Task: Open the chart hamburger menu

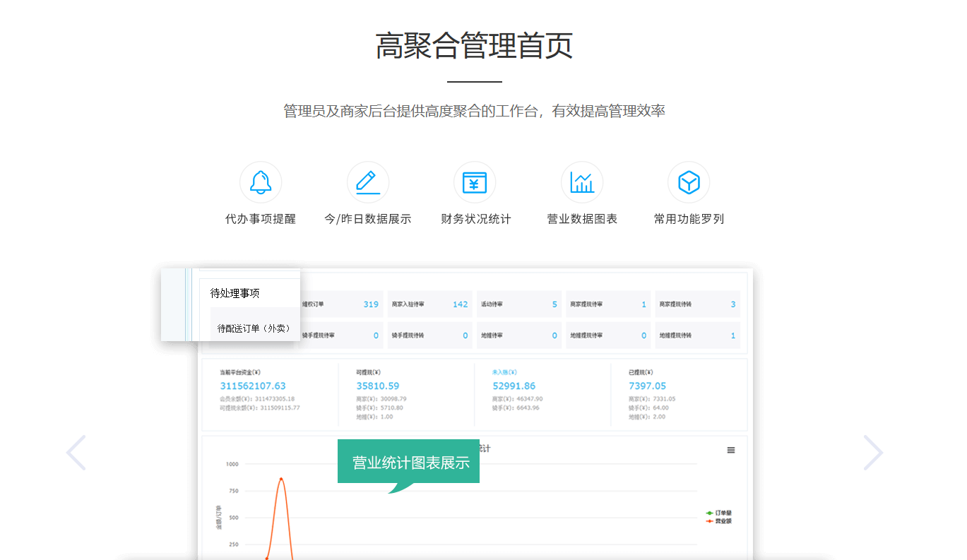Action: 731,450
